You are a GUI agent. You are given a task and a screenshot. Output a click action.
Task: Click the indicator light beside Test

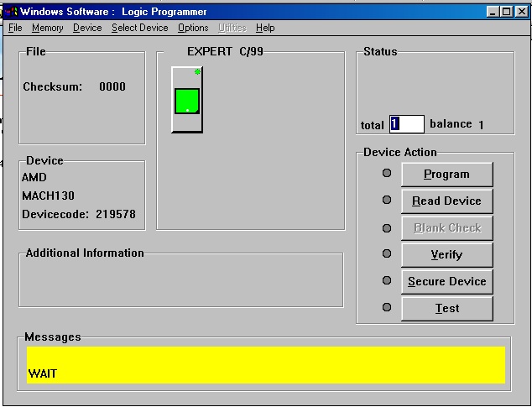(387, 307)
